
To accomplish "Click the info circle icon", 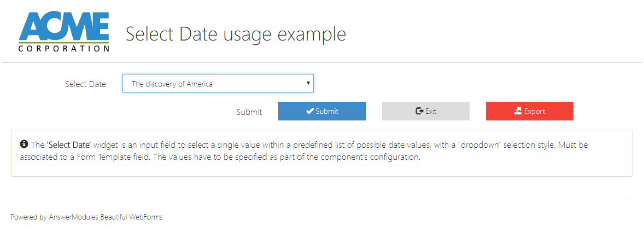I will (24, 145).
